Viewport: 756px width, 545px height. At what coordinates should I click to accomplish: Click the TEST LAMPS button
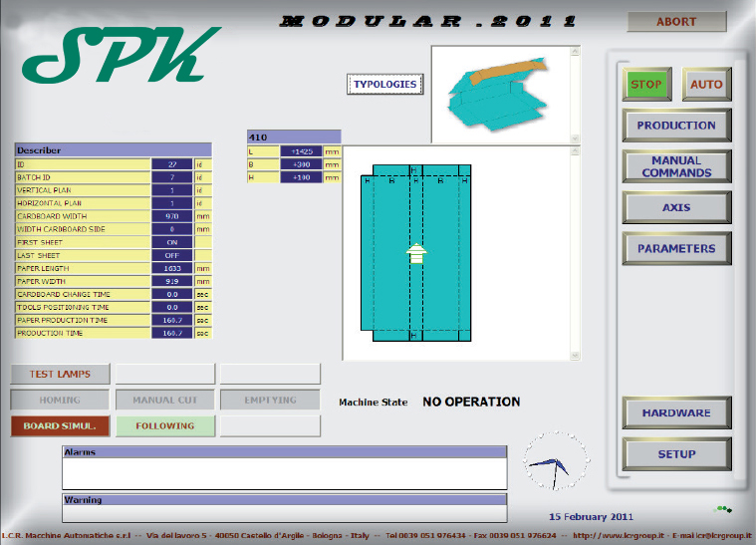coord(61,375)
